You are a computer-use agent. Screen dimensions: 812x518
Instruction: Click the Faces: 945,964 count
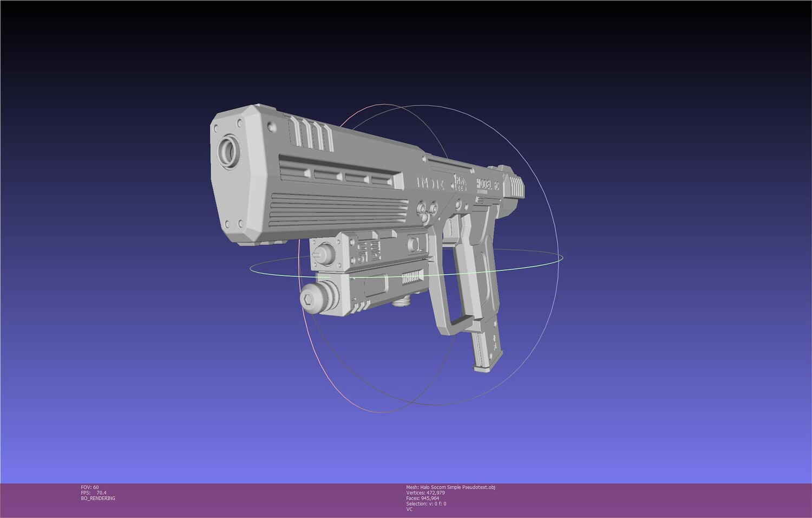[x=423, y=498]
